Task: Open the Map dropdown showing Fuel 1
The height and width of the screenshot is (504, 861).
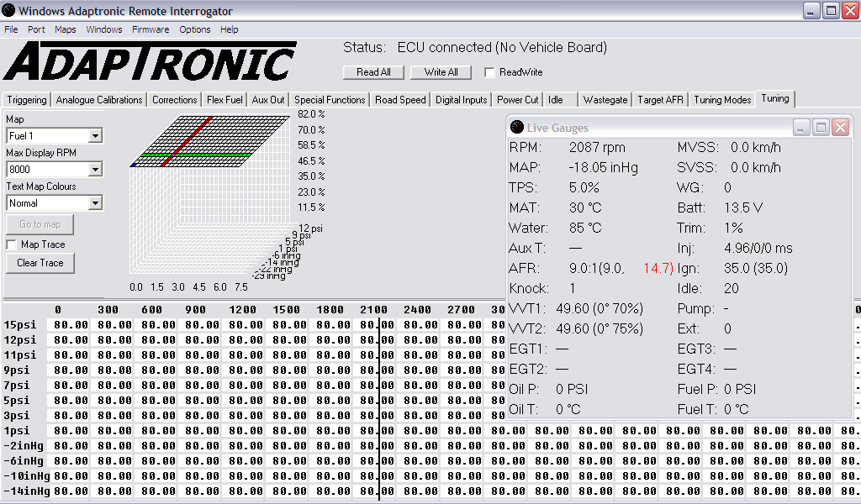Action: [x=95, y=135]
